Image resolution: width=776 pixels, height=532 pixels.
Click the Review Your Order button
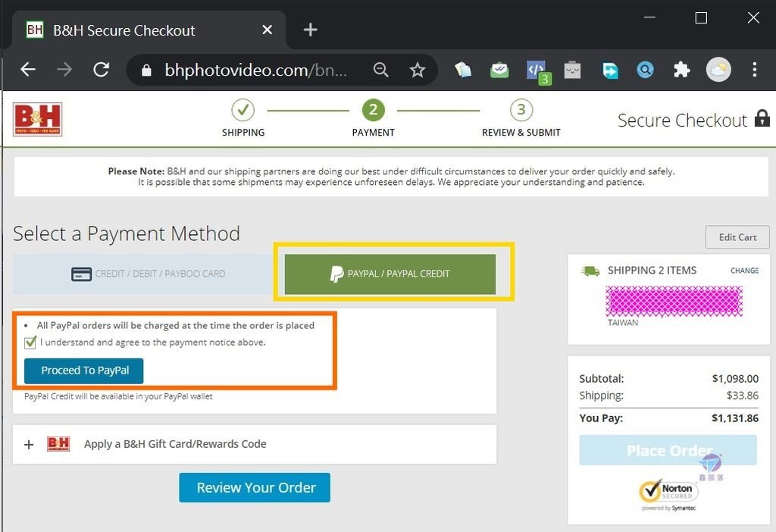(x=255, y=487)
